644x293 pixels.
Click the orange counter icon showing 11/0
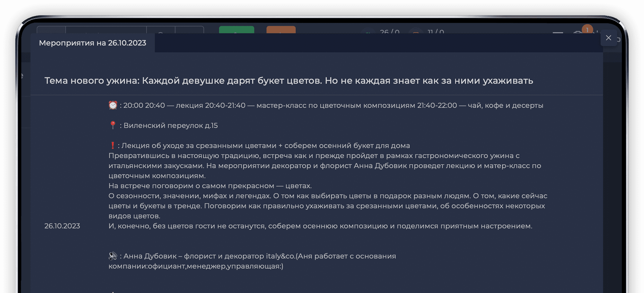416,32
